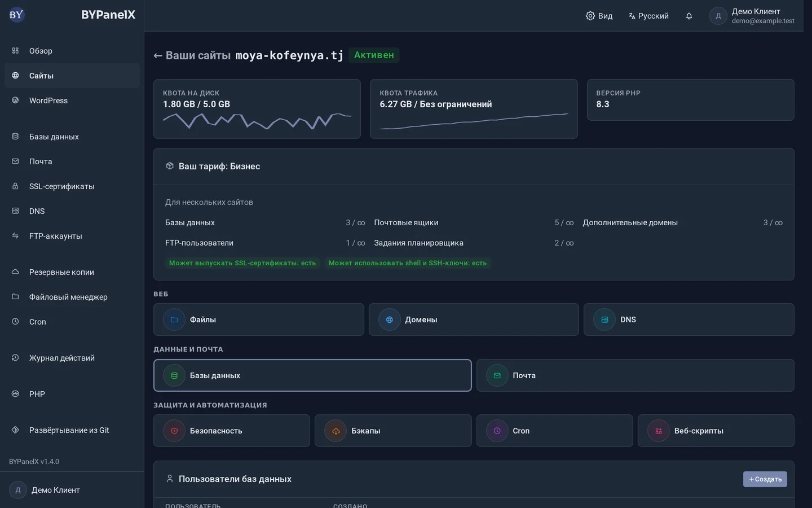
Task: Click the Демо Клиент profile at sidebar bottom
Action: (x=72, y=490)
